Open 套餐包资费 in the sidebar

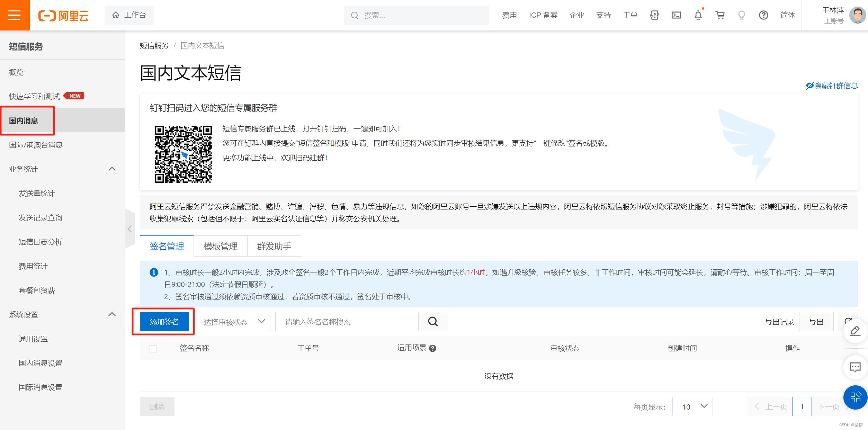click(x=37, y=290)
